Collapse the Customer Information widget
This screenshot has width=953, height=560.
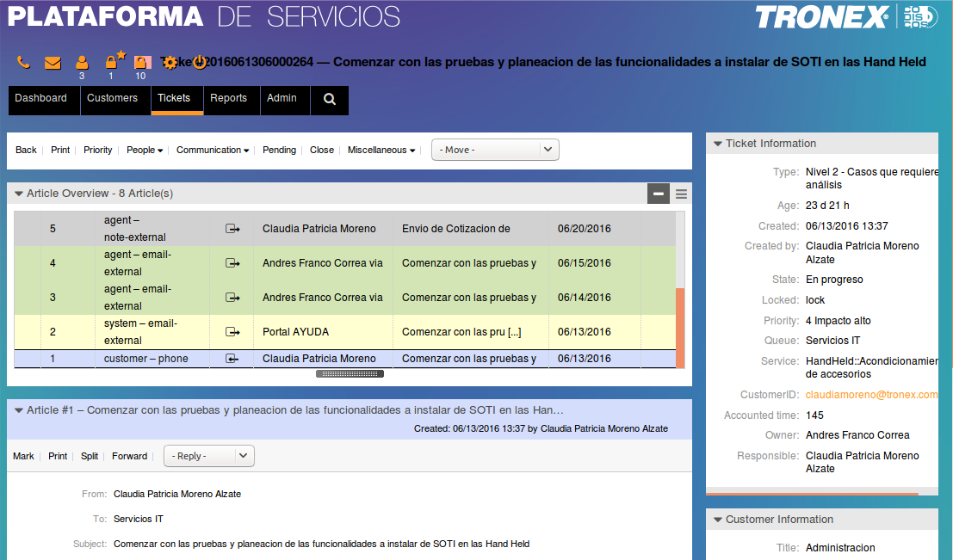[718, 520]
